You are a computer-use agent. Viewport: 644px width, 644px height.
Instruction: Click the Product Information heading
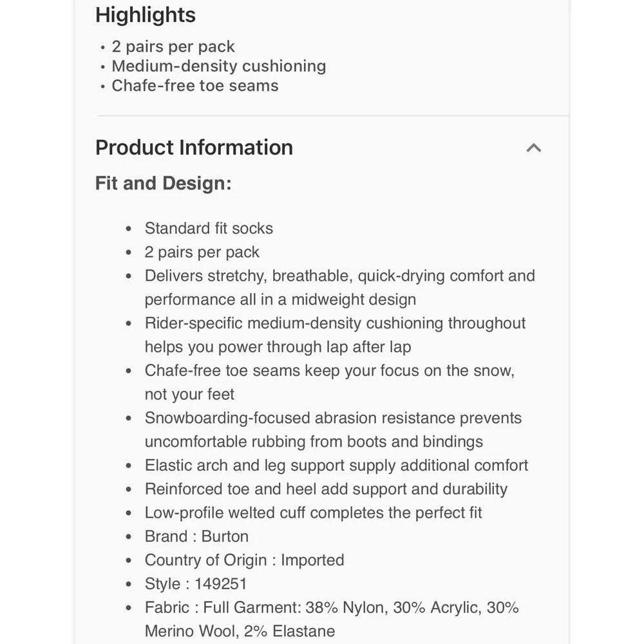[x=194, y=147]
